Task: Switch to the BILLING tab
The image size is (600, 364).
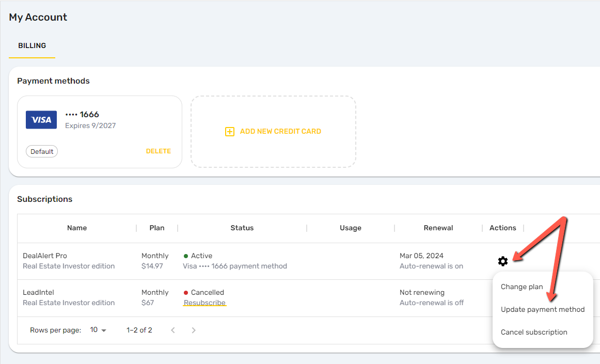Action: [32, 45]
